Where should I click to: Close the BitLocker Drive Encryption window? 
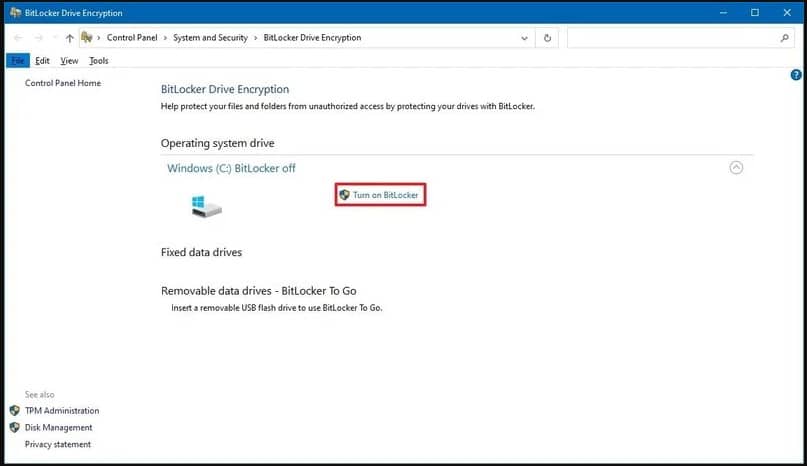pyautogui.click(x=787, y=12)
